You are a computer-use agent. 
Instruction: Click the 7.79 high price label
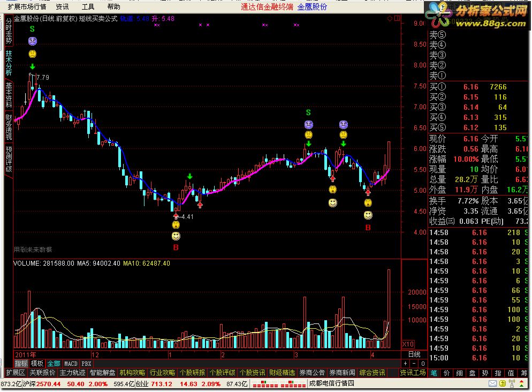tap(43, 77)
